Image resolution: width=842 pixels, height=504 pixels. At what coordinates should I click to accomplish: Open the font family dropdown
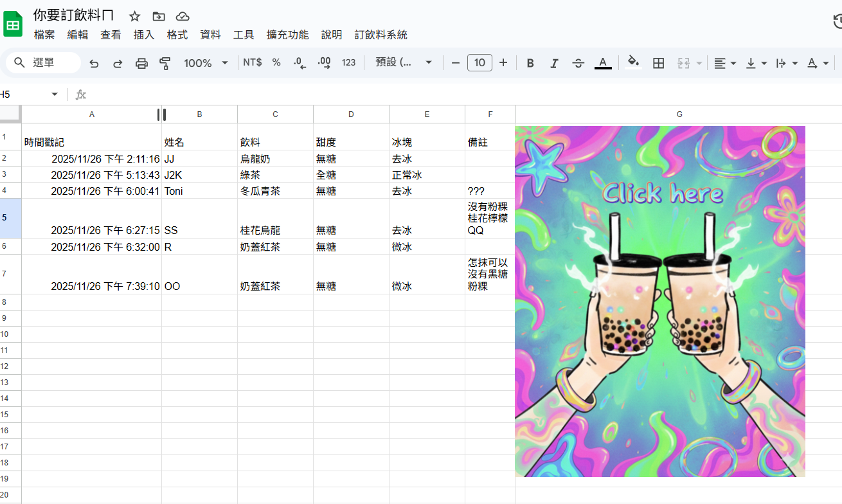click(404, 63)
